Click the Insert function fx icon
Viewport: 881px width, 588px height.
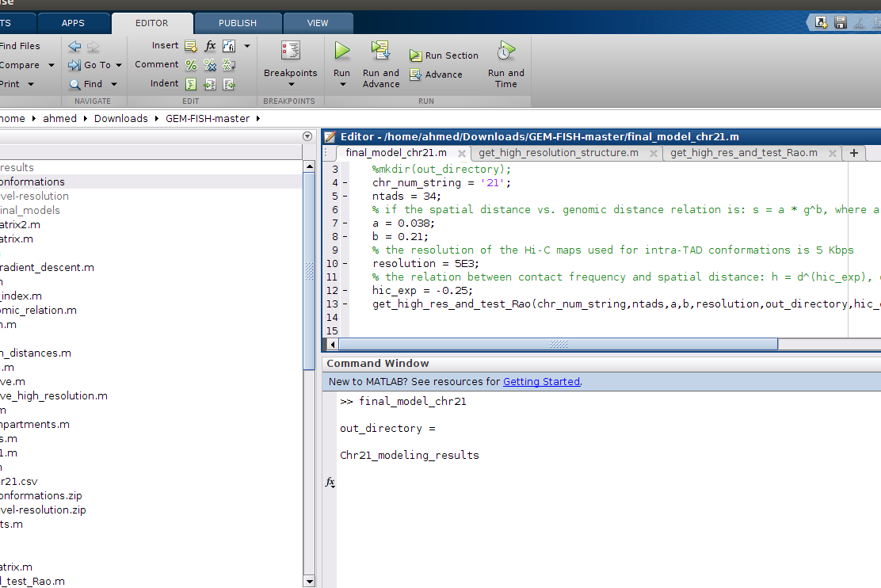210,45
